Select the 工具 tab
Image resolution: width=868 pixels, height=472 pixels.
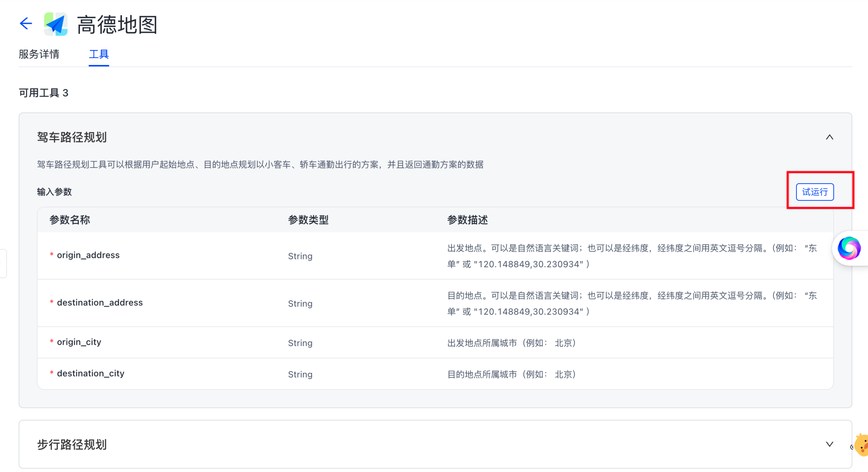click(99, 54)
